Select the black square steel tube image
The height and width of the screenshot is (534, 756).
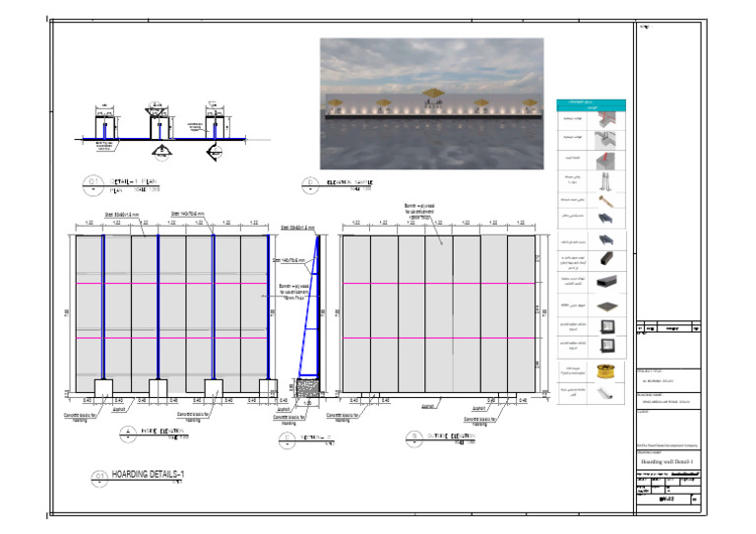coord(606,259)
